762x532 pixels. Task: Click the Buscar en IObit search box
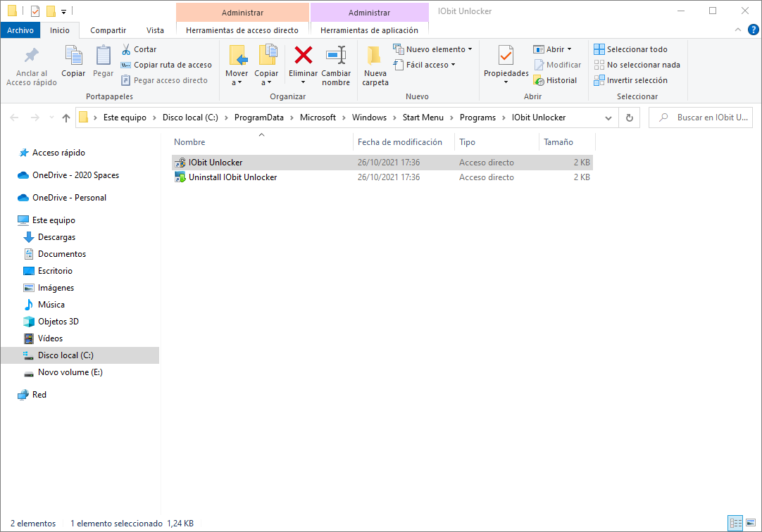pyautogui.click(x=701, y=118)
